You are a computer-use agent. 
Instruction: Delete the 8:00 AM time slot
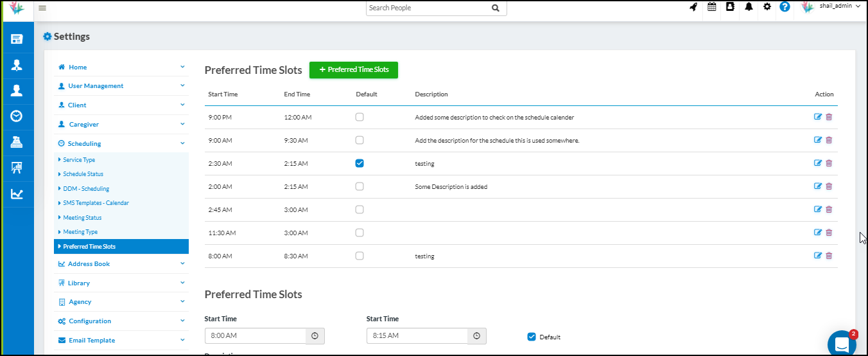coord(829,256)
